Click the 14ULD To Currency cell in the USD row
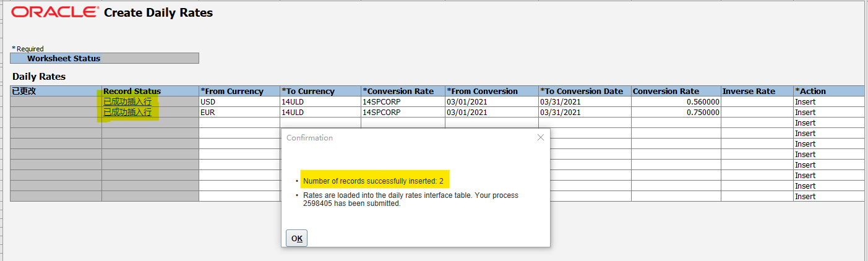Viewport: 868px width, 261px height. pos(320,101)
